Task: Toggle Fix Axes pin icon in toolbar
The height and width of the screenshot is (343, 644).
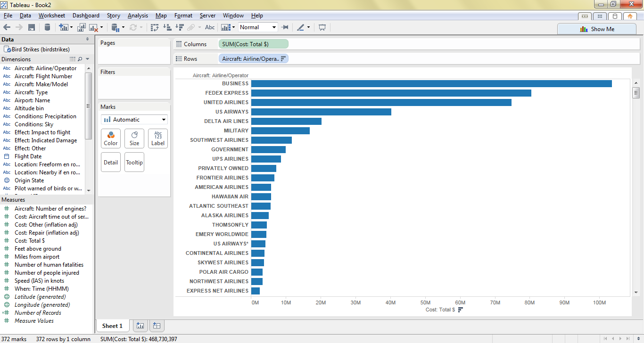Action: (x=285, y=27)
